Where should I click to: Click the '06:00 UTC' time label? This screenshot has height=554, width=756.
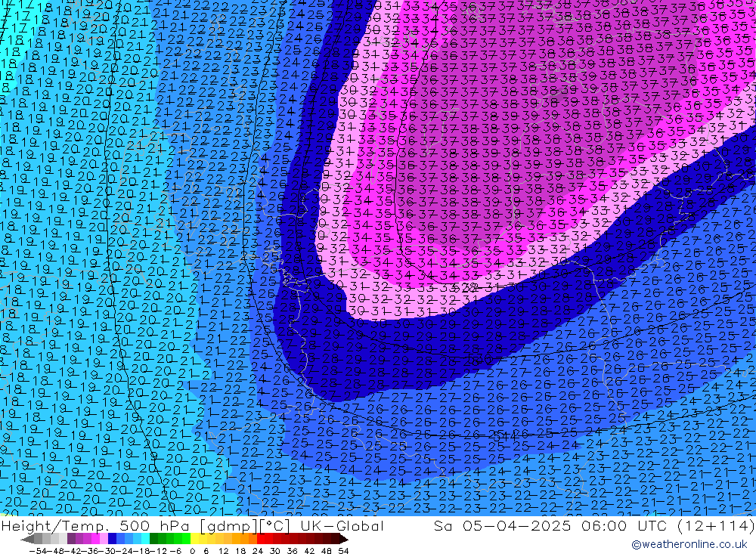coord(624,525)
